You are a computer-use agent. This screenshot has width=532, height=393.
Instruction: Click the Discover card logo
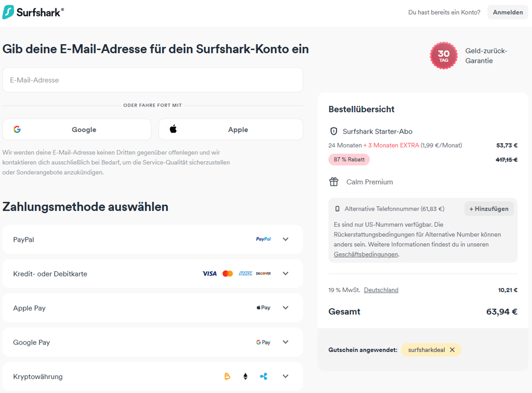pyautogui.click(x=263, y=273)
